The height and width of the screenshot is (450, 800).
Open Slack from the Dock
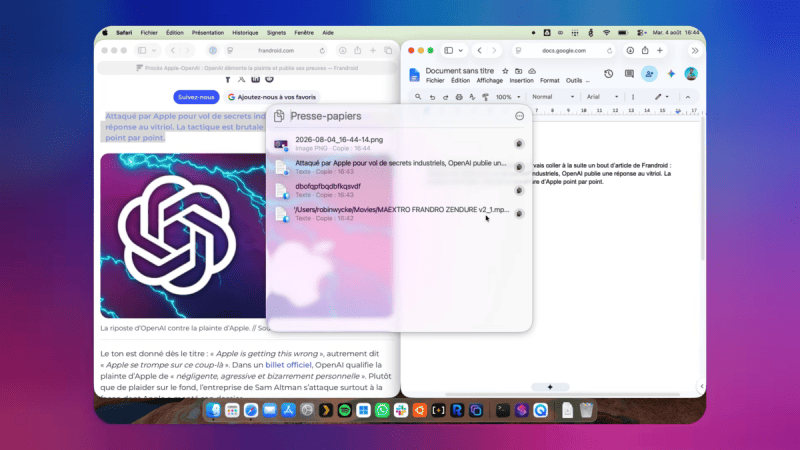[x=401, y=410]
